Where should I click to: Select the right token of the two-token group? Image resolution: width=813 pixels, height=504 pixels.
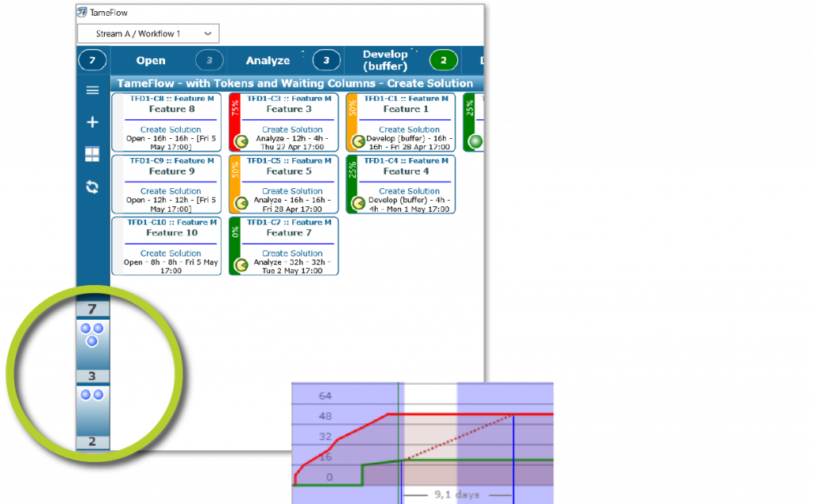[x=98, y=394]
